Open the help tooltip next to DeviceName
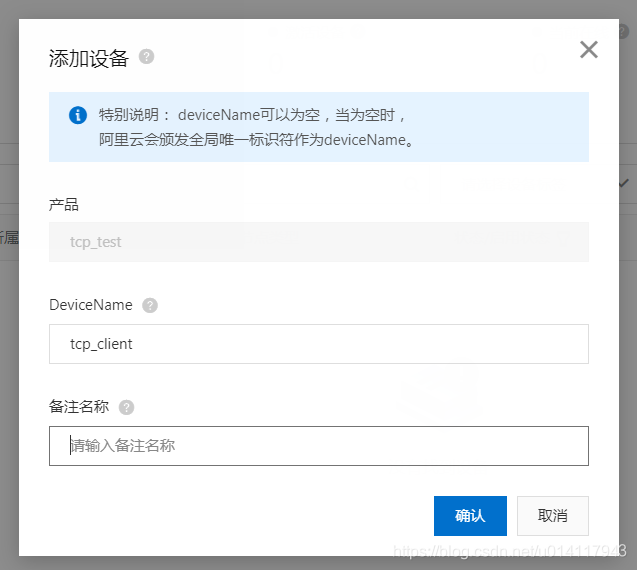 click(150, 305)
